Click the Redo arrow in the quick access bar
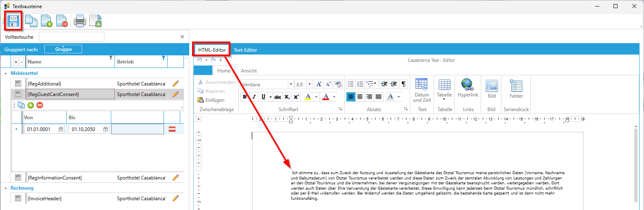Image resolution: width=644 pixels, height=210 pixels. 213,60
